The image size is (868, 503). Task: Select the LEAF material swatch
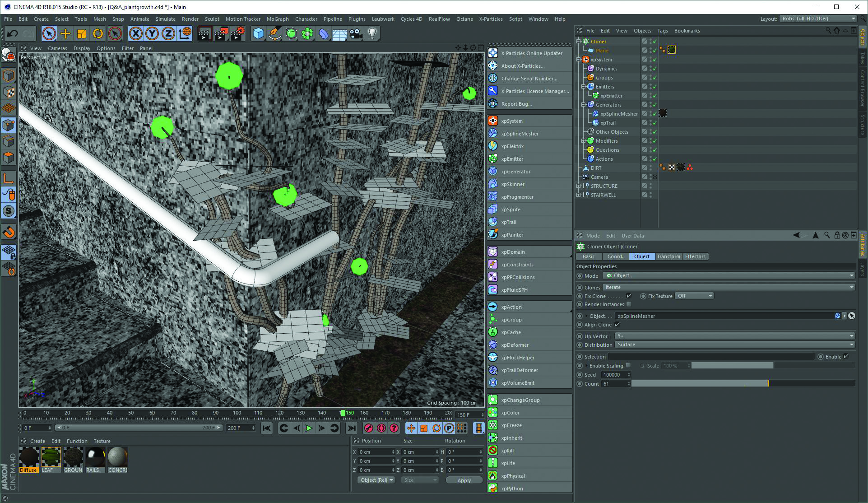point(51,460)
